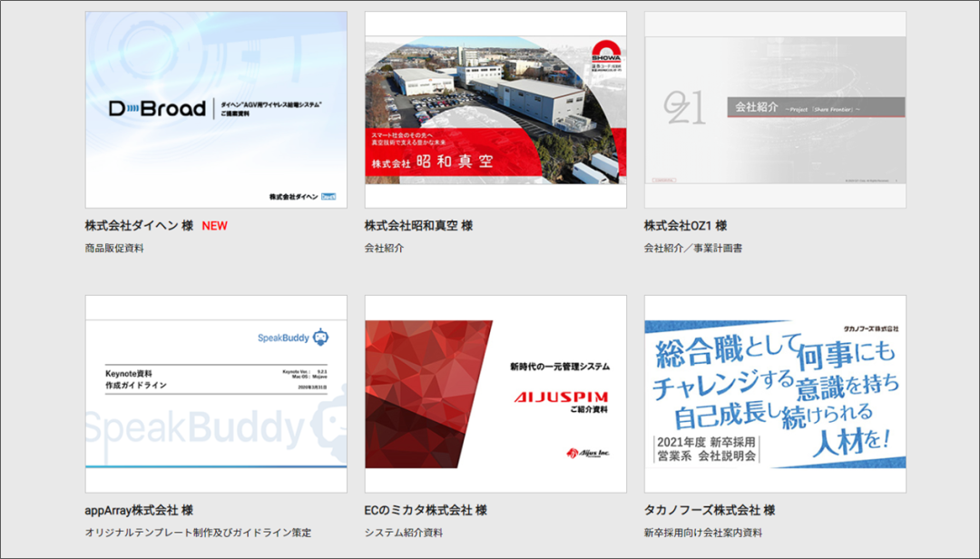Click the 商品販促資料 description text
The width and height of the screenshot is (980, 559).
coord(116,248)
